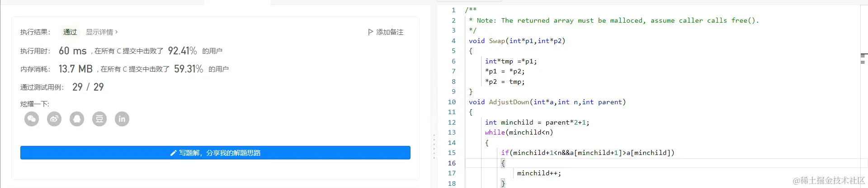Click line number 16 in the editor
Image resolution: width=868 pixels, height=188 pixels.
452,163
